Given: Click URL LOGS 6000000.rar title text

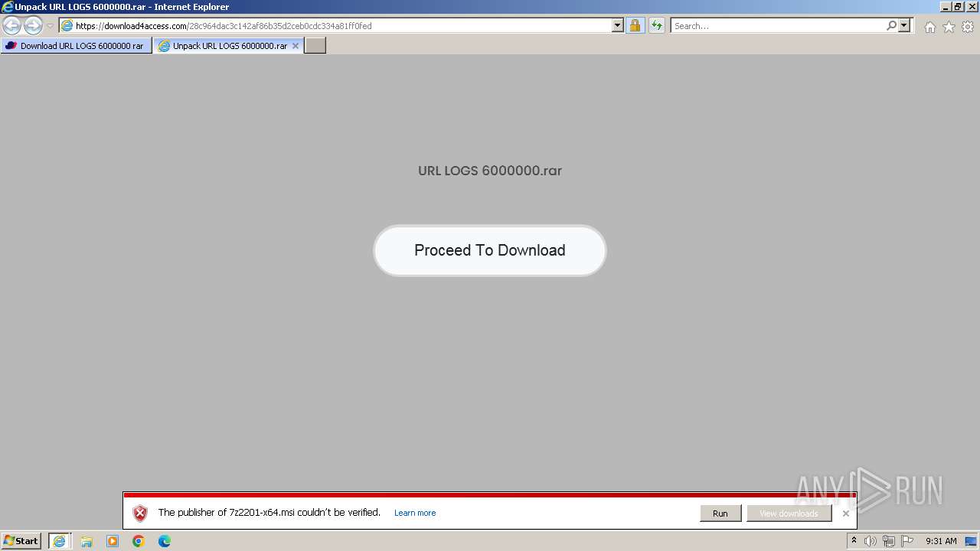Looking at the screenshot, I should coord(490,171).
